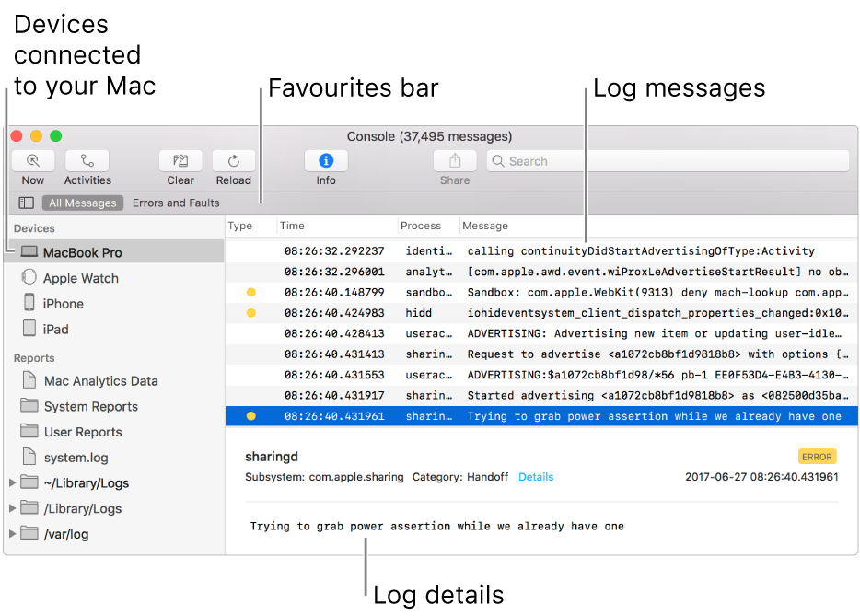This screenshot has height=616, width=860.
Task: Select the Sandbox com.apple.WebKit(9313) deny message
Action: [x=541, y=293]
